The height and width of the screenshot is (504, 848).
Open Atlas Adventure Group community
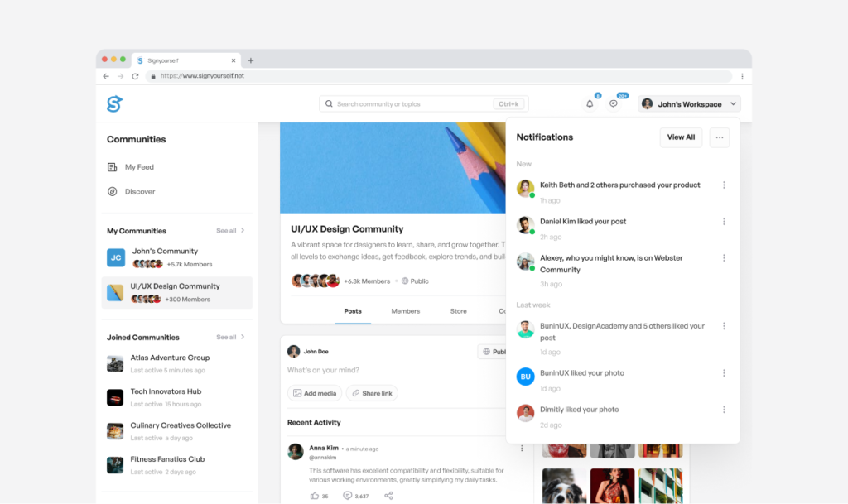point(169,358)
